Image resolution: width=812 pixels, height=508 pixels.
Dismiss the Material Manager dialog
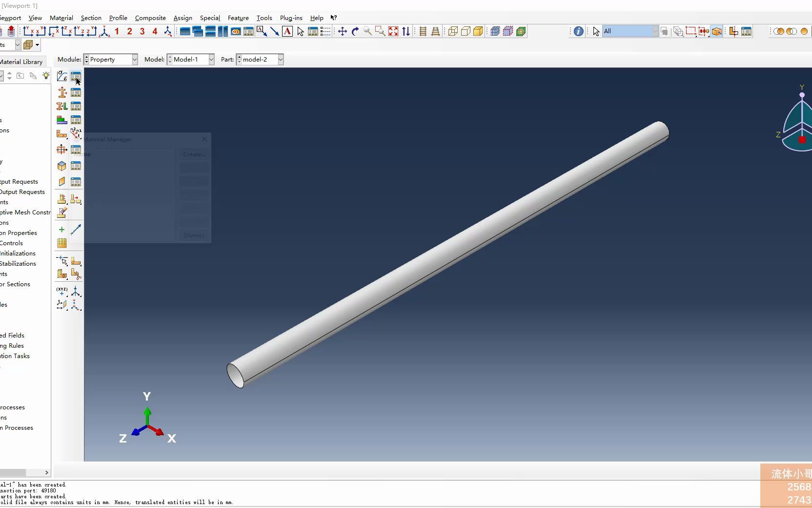[193, 235]
